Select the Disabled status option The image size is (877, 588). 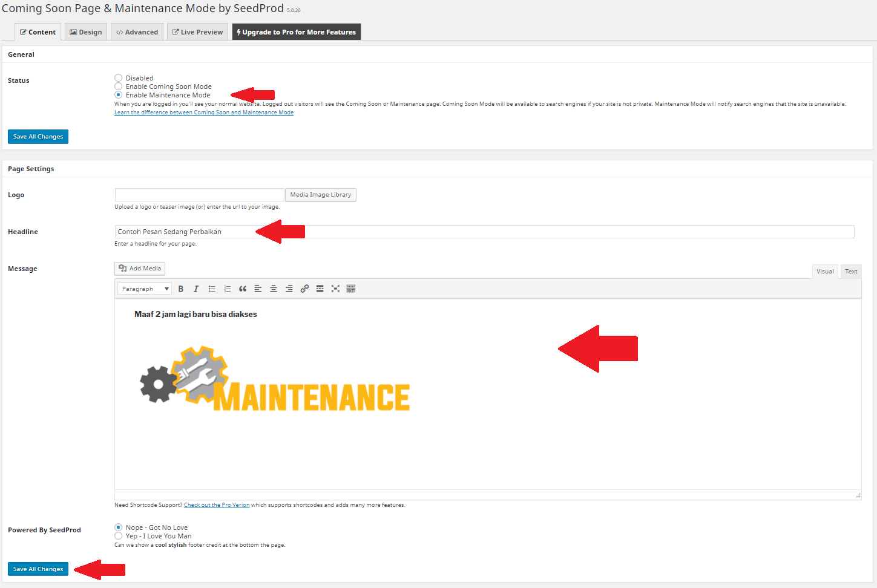[119, 77]
